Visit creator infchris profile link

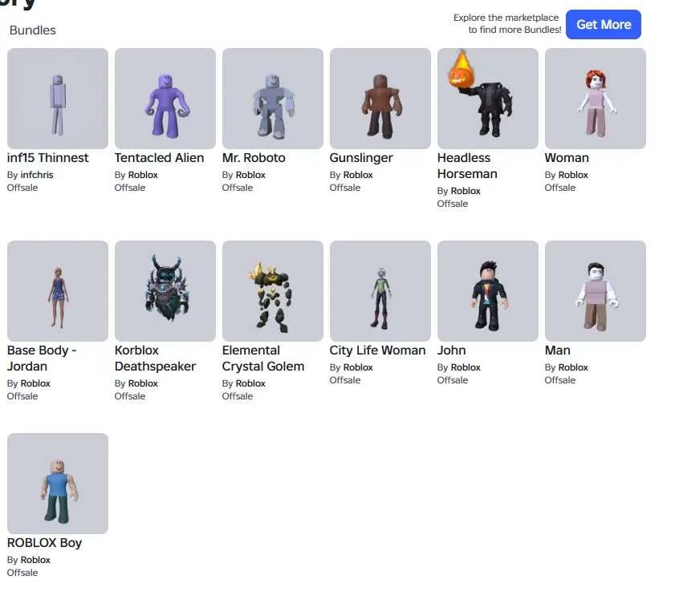point(37,175)
